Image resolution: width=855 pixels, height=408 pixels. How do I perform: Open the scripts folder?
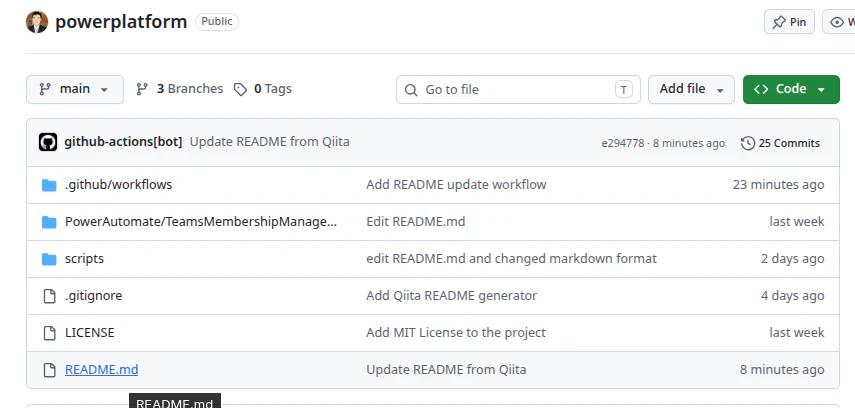(x=85, y=259)
